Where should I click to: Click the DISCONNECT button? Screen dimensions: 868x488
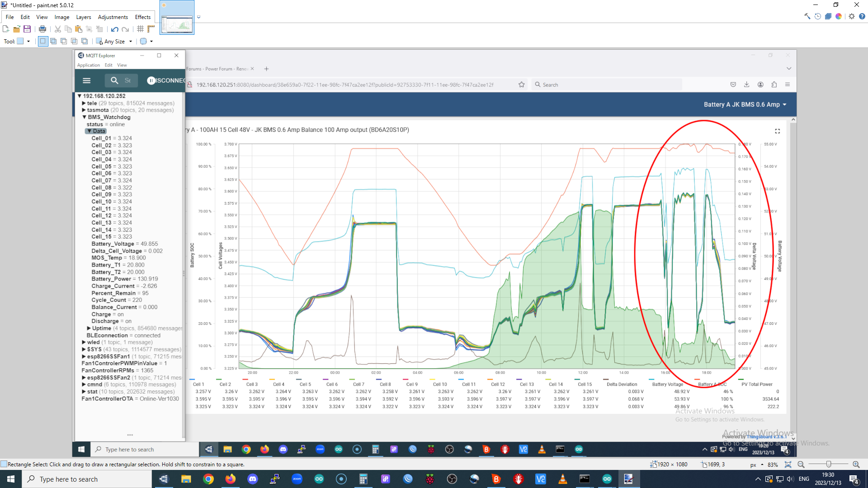pos(167,80)
